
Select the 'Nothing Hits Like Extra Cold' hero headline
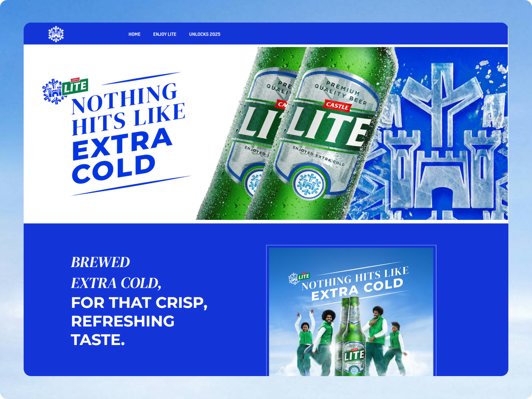pos(127,132)
